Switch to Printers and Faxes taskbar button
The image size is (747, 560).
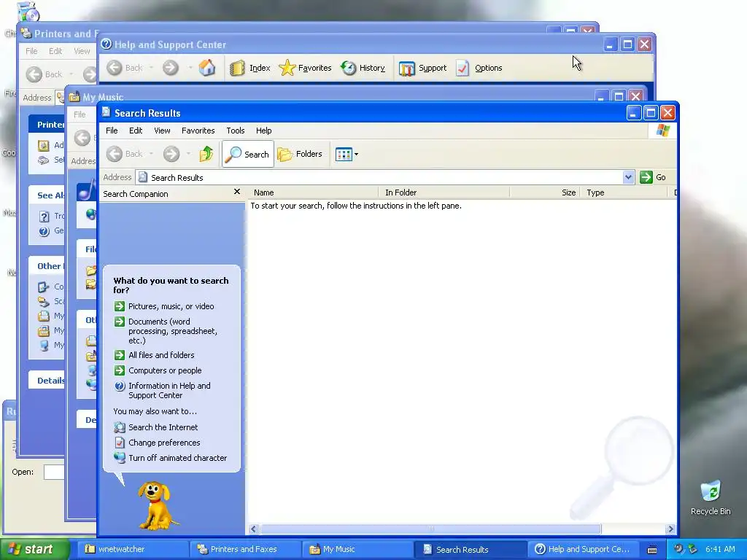tap(244, 549)
